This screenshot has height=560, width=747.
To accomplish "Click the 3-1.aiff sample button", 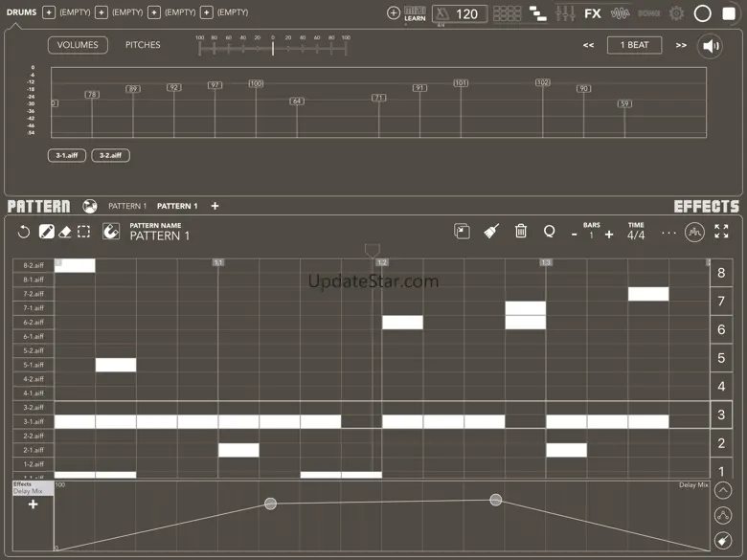I will [67, 155].
